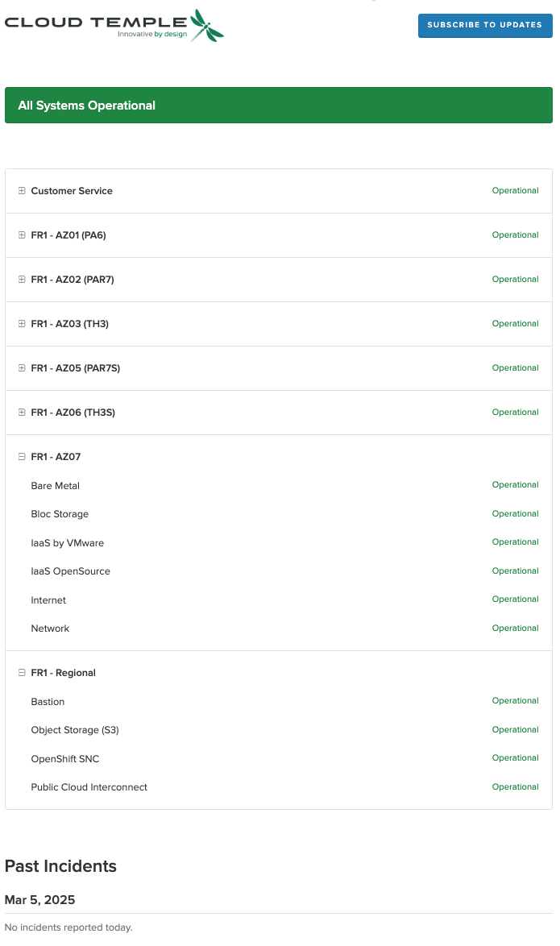Click the Past Incidents heading
The width and height of the screenshot is (560, 946).
click(x=60, y=866)
